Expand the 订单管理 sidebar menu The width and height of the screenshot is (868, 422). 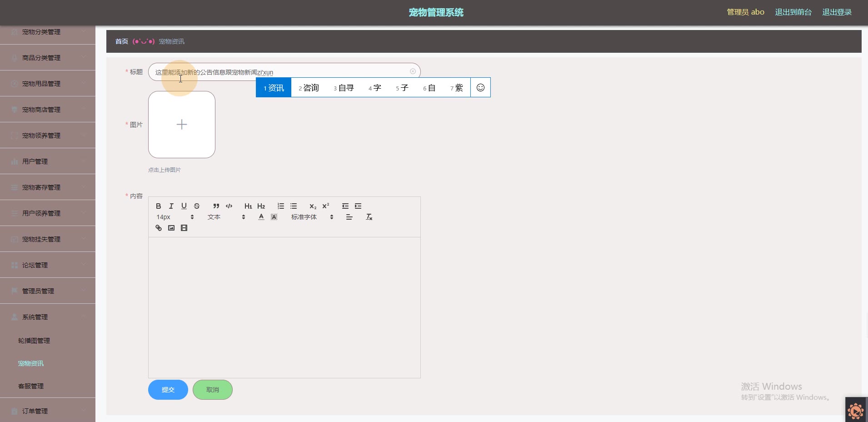coord(48,411)
